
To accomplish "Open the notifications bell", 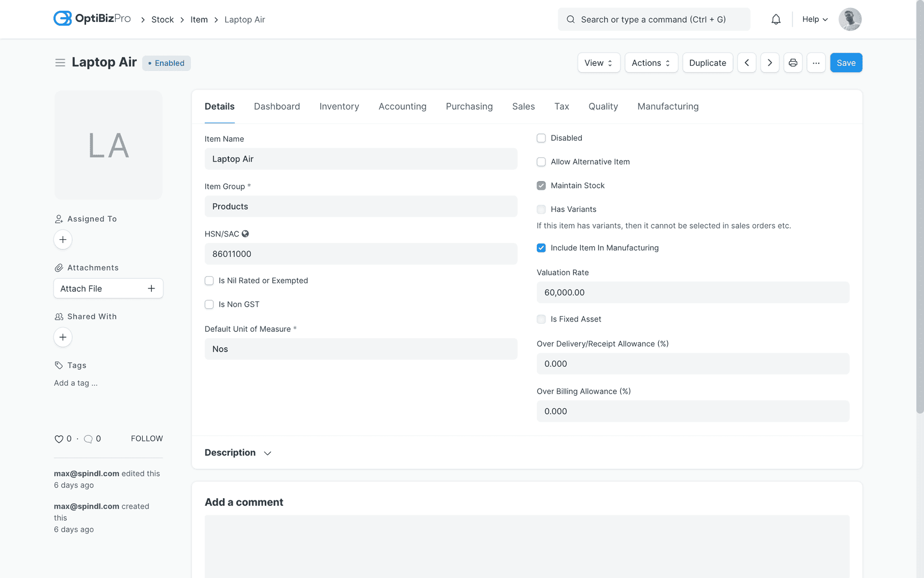I will [776, 19].
